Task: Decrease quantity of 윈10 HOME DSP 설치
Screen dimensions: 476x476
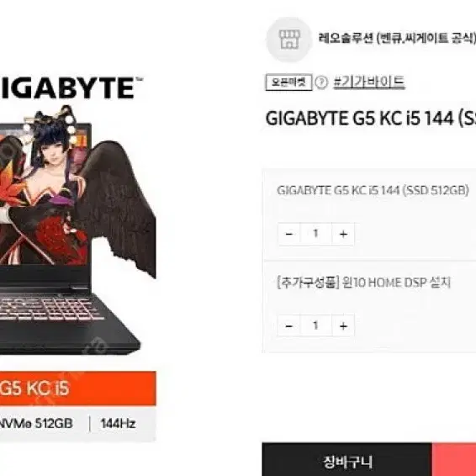Action: tap(289, 326)
